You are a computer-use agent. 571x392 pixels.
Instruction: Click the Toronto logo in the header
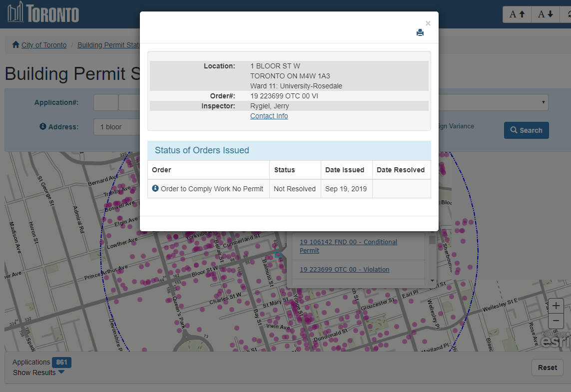(x=43, y=13)
